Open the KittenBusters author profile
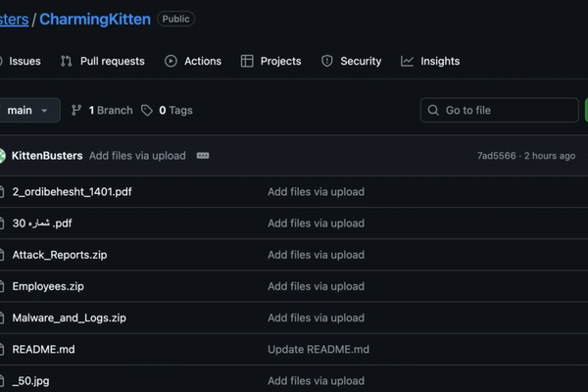The image size is (588, 392). [47, 156]
